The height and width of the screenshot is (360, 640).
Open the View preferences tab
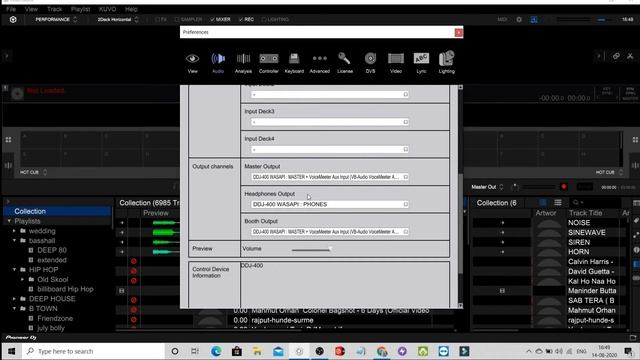[192, 62]
